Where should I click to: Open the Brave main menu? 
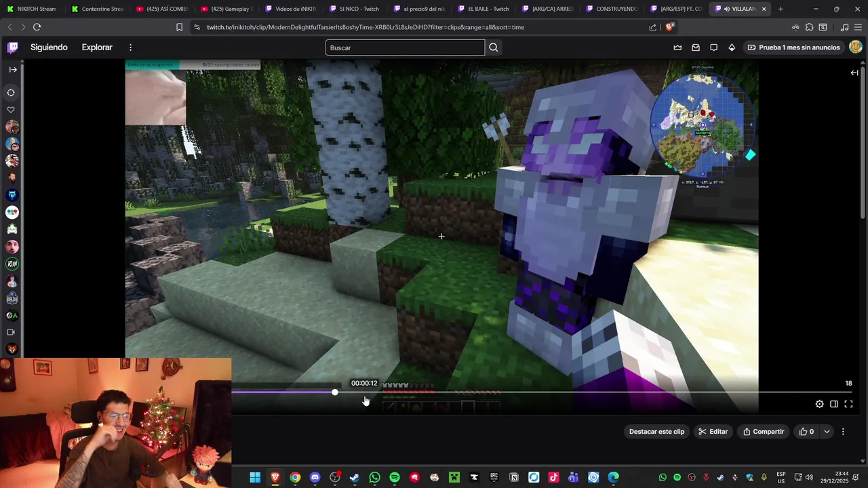859,27
